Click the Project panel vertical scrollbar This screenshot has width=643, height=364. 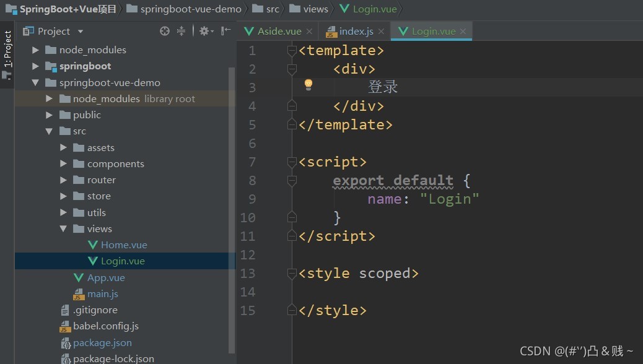click(232, 209)
